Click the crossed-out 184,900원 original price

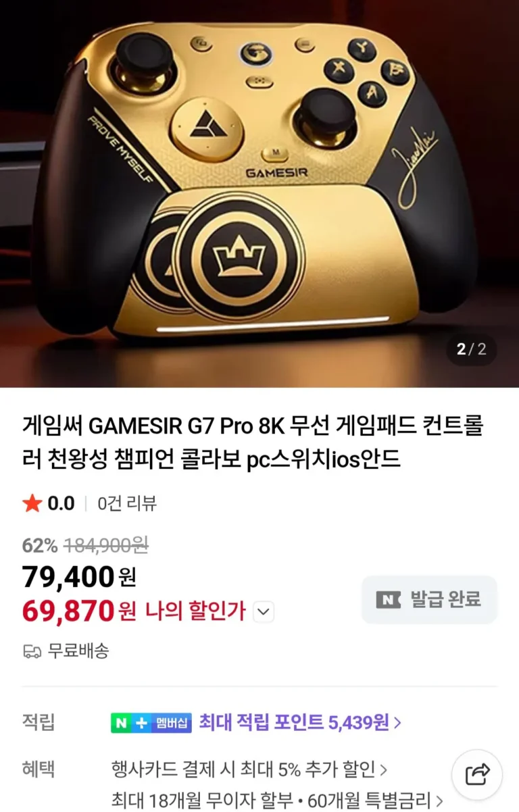[106, 545]
